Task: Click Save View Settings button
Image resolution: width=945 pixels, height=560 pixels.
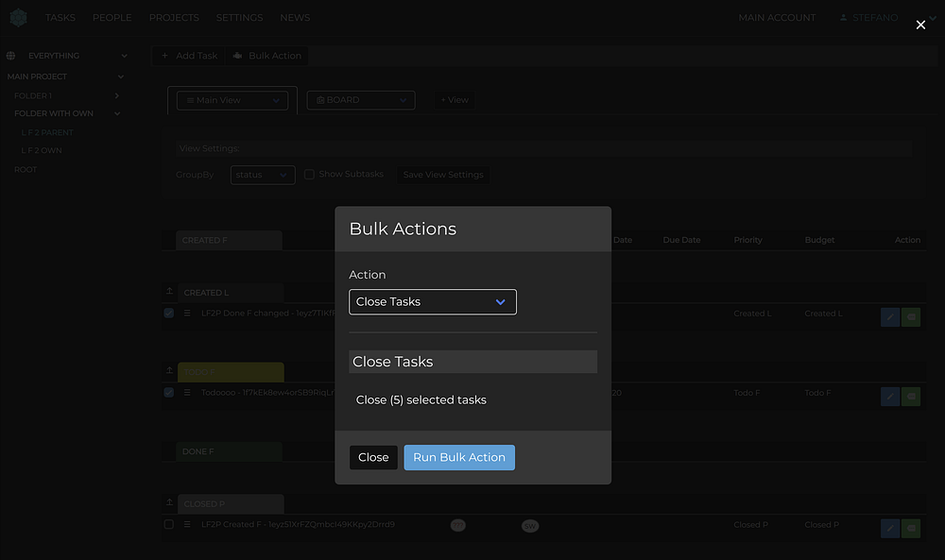Action: 443,175
